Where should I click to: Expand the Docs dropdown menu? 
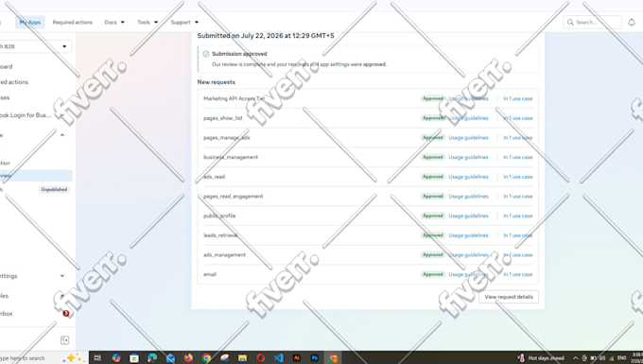coord(114,22)
